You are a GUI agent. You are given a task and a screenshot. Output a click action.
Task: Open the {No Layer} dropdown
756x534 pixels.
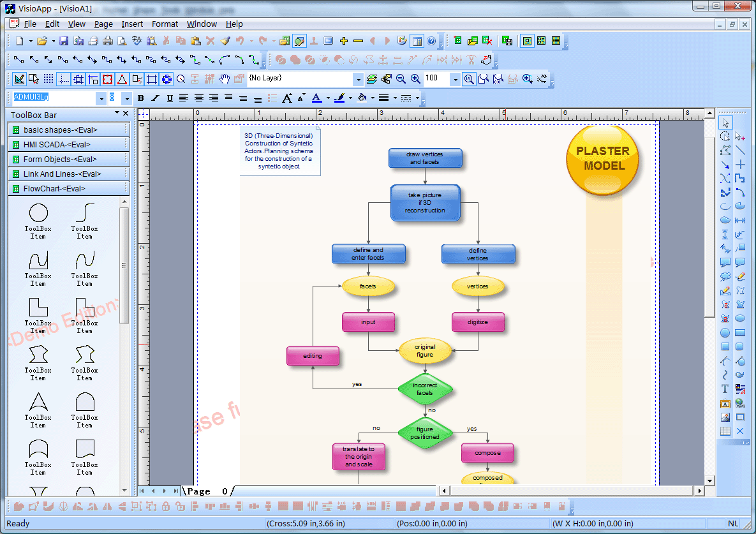point(357,79)
